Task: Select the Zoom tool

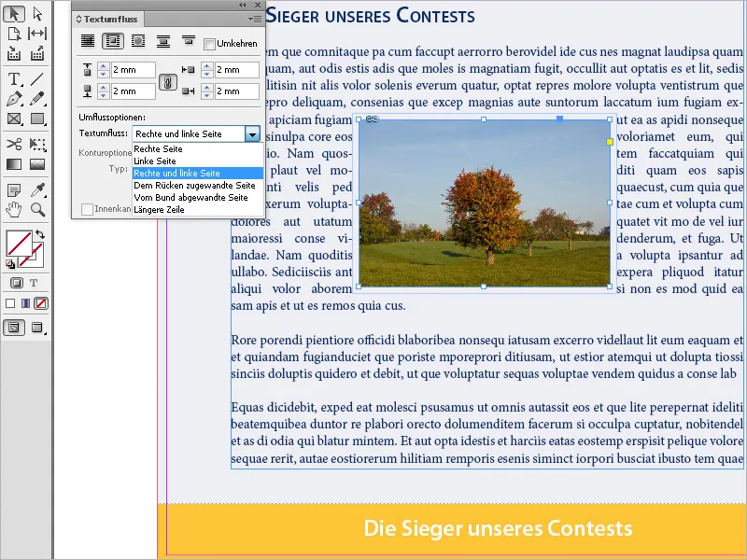Action: tap(37, 209)
